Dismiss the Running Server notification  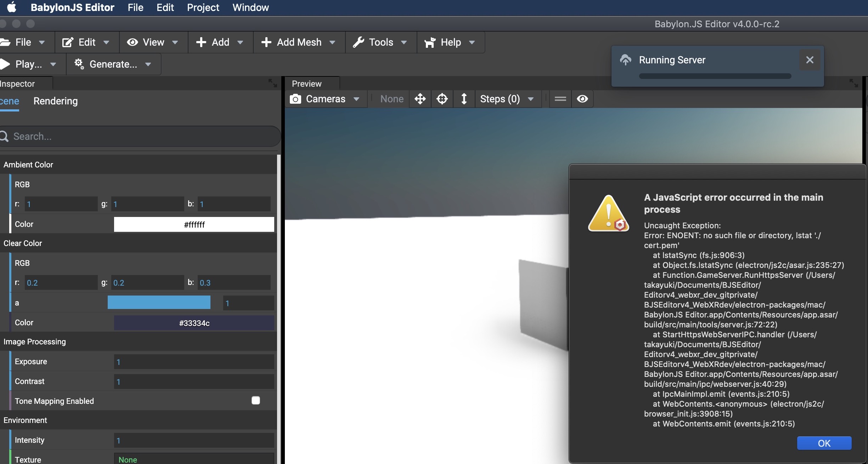(810, 60)
